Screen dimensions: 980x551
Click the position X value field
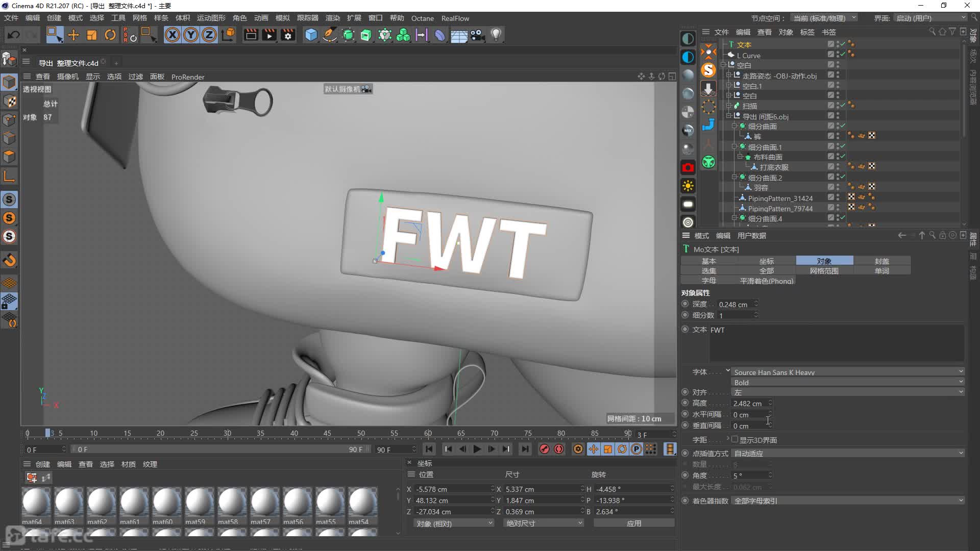tap(453, 489)
